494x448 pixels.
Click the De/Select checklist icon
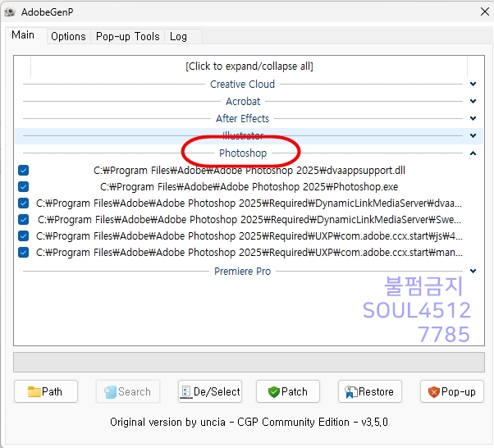pyautogui.click(x=185, y=392)
